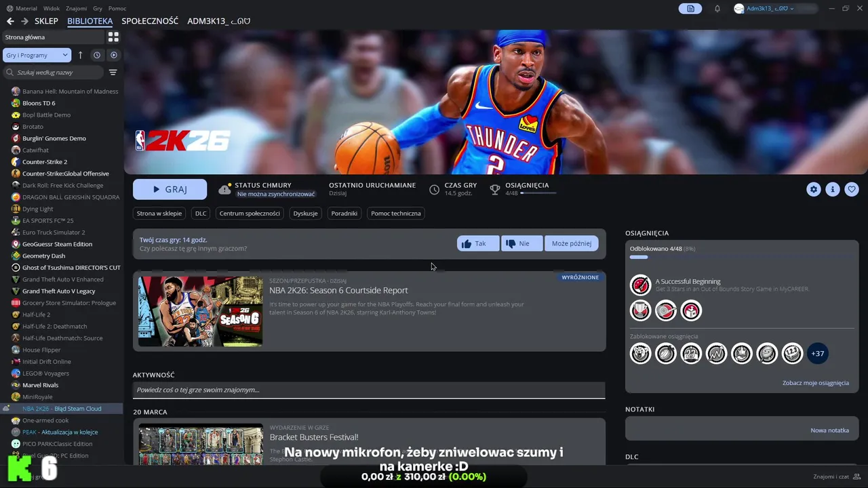Image resolution: width=868 pixels, height=488 pixels.
Task: Select Marvel Rivals in the library
Action: coord(40,385)
